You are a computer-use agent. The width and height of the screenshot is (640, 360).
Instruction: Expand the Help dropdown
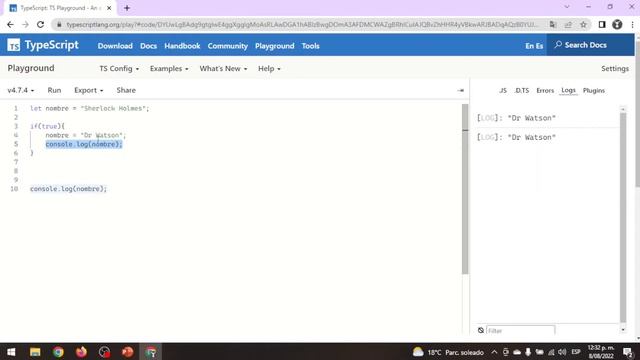(x=269, y=69)
